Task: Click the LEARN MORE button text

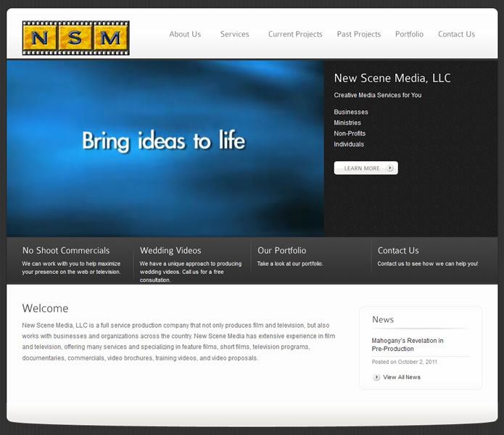Action: [362, 168]
